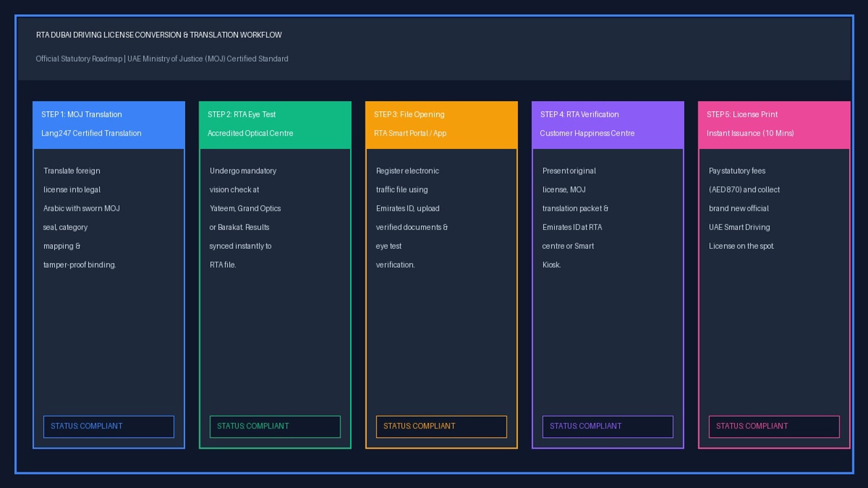Select the 'STEP 5: License Print' heading
Image resolution: width=868 pixels, height=488 pixels.
742,115
